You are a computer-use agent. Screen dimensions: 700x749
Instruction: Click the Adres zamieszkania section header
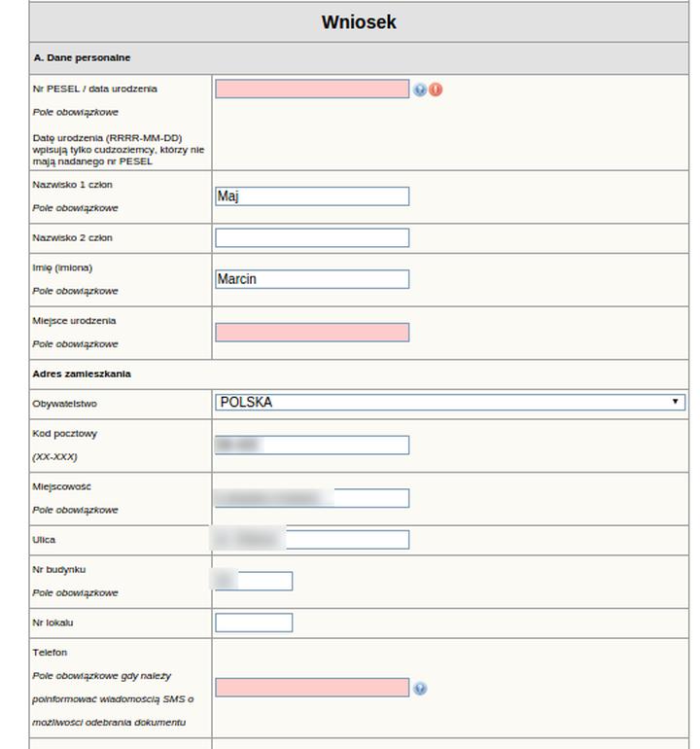82,374
